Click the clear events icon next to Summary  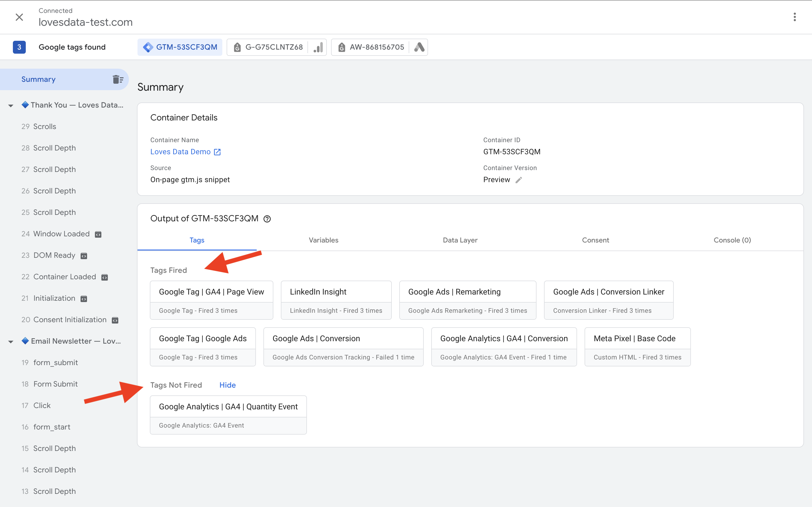tap(118, 79)
